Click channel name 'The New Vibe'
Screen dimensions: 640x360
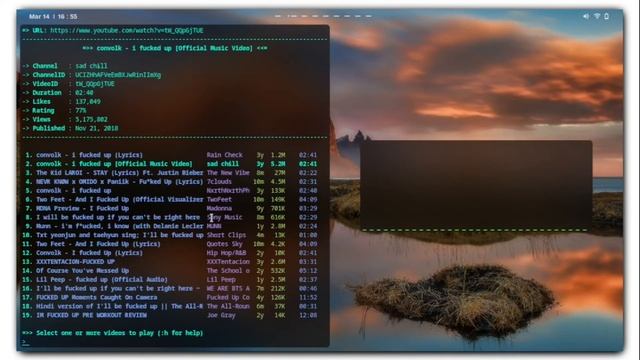click(228, 173)
